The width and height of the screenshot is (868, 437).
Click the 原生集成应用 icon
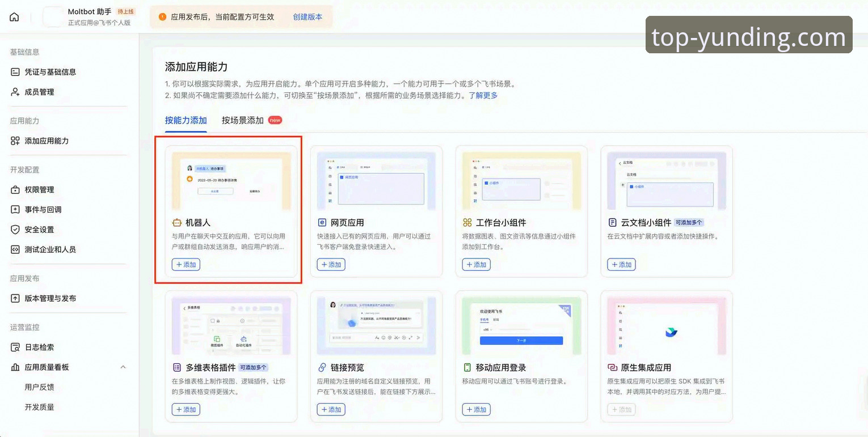612,368
